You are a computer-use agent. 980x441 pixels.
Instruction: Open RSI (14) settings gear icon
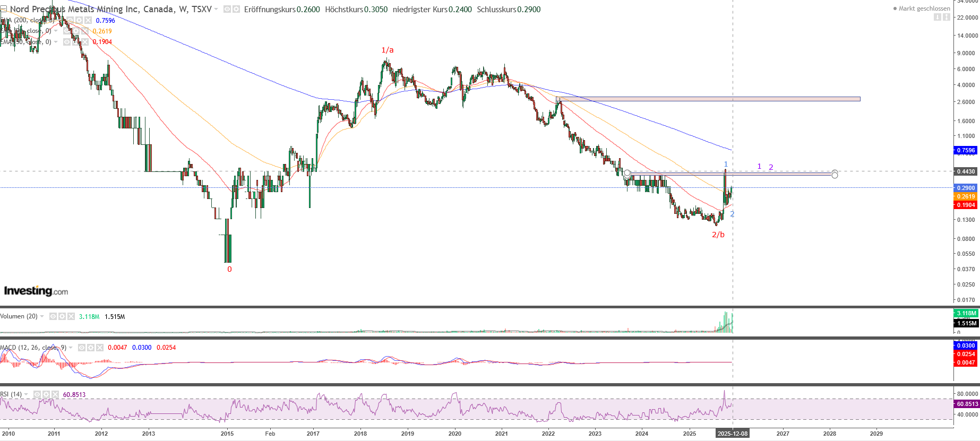[46, 394]
